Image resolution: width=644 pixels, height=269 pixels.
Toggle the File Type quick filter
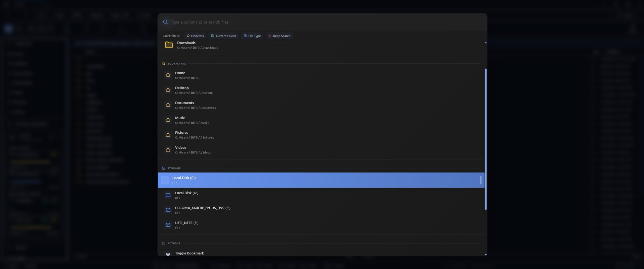point(252,36)
